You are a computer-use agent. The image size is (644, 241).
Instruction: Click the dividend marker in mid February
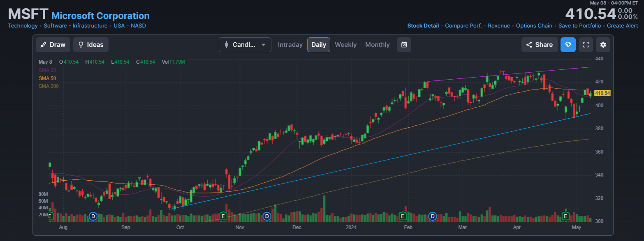[x=433, y=216]
